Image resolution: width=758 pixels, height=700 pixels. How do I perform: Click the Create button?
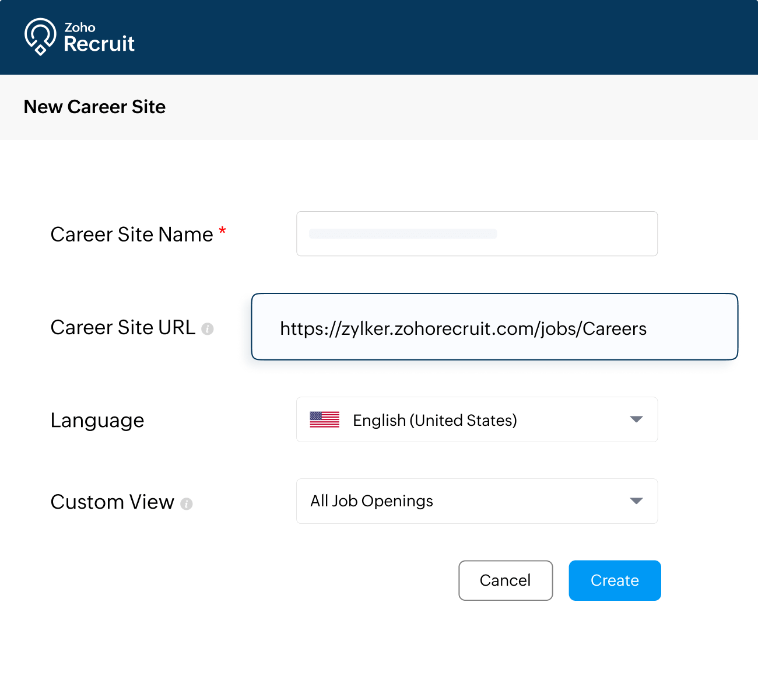(615, 580)
